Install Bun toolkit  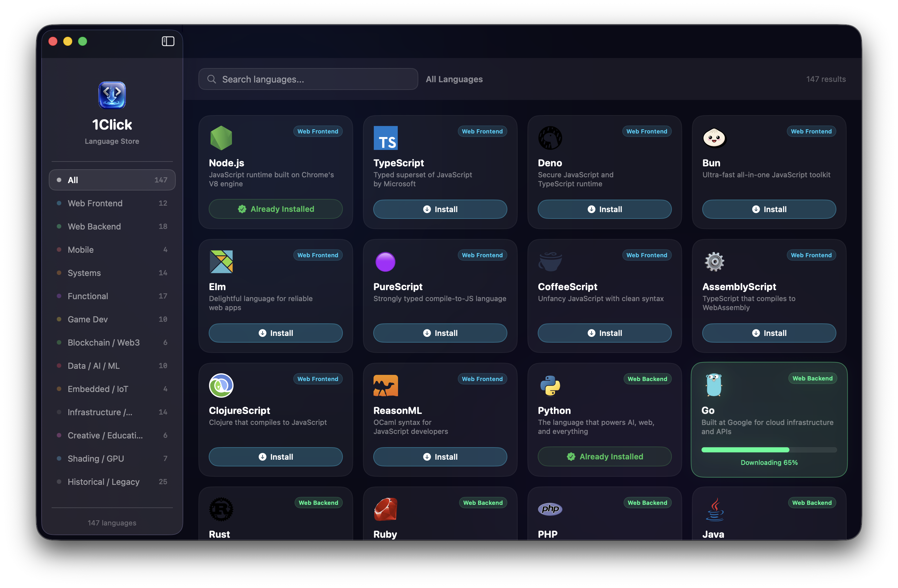(769, 209)
